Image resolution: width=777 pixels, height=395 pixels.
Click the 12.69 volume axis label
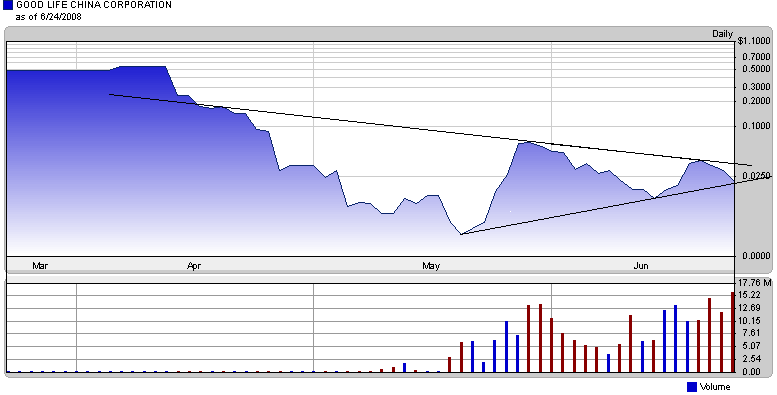click(x=749, y=308)
